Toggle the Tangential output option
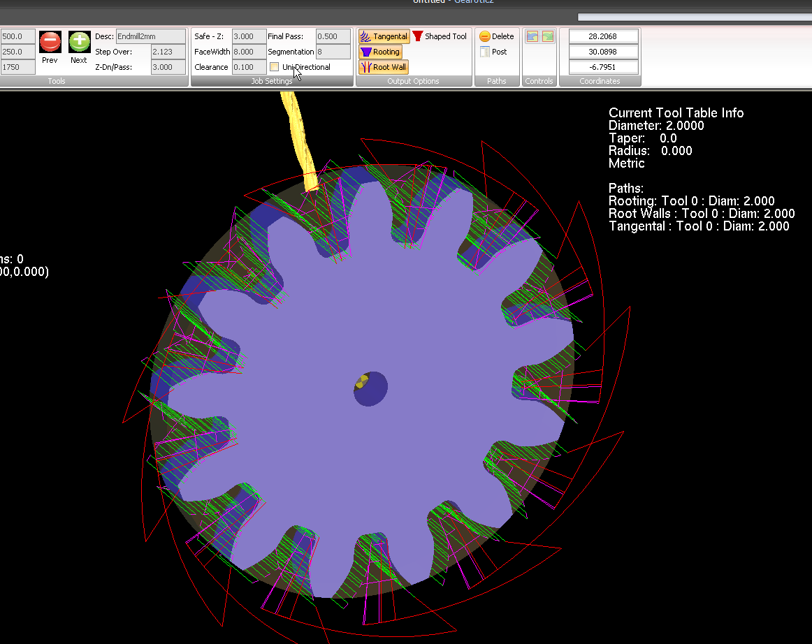Image resolution: width=812 pixels, height=644 pixels. tap(384, 36)
